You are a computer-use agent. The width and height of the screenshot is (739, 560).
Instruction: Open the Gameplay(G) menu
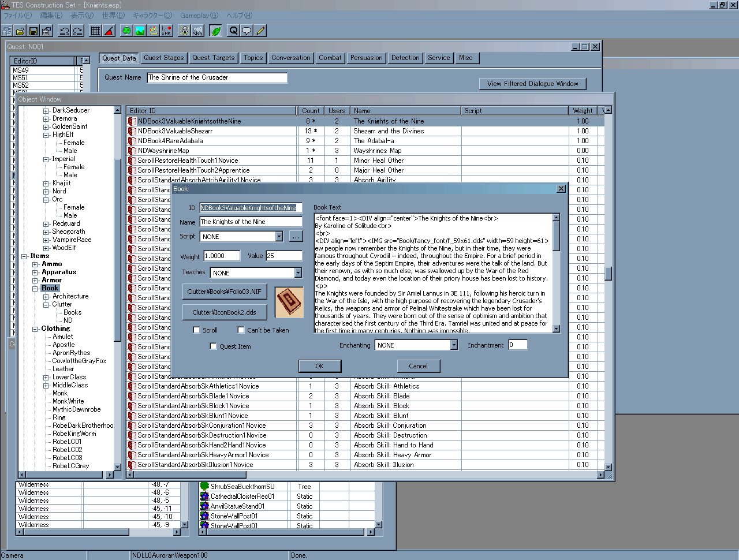coord(199,16)
